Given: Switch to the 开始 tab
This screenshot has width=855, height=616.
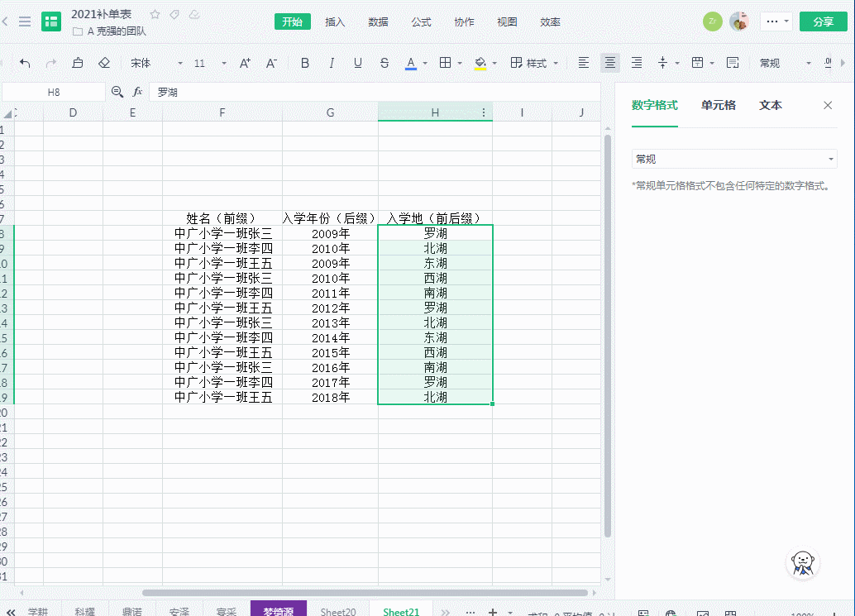Looking at the screenshot, I should coord(292,21).
